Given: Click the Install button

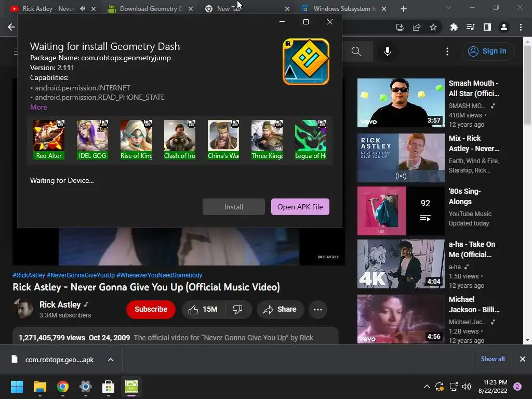Looking at the screenshot, I should click(233, 207).
